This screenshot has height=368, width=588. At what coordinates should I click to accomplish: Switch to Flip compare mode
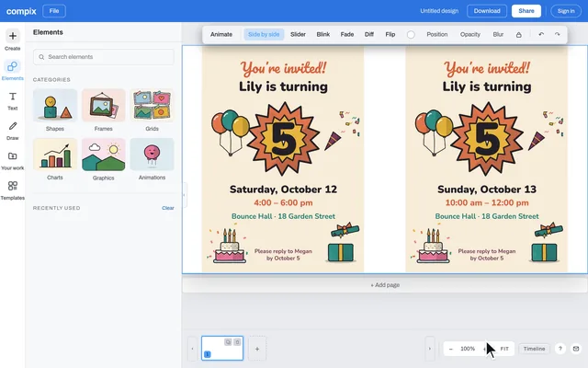(x=390, y=35)
